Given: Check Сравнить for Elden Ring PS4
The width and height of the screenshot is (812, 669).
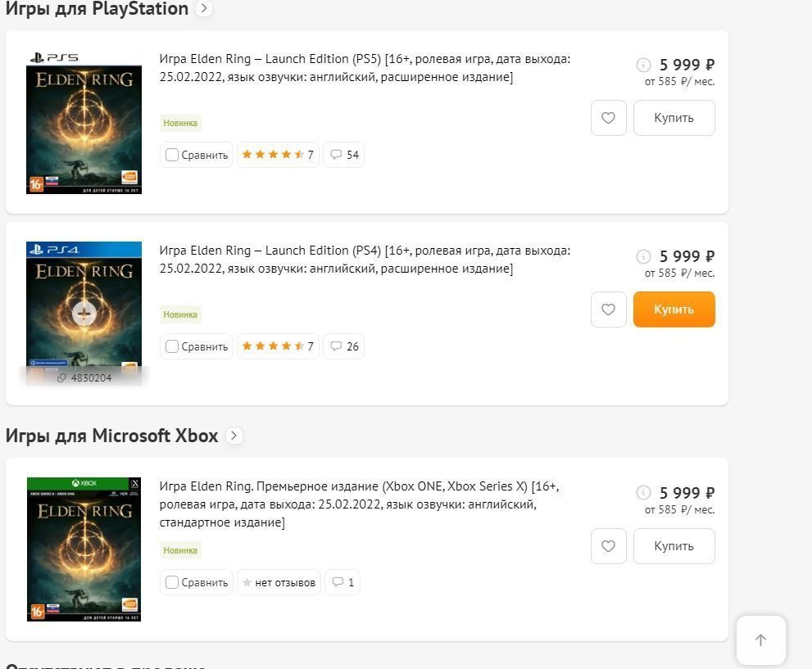Looking at the screenshot, I should (x=172, y=346).
